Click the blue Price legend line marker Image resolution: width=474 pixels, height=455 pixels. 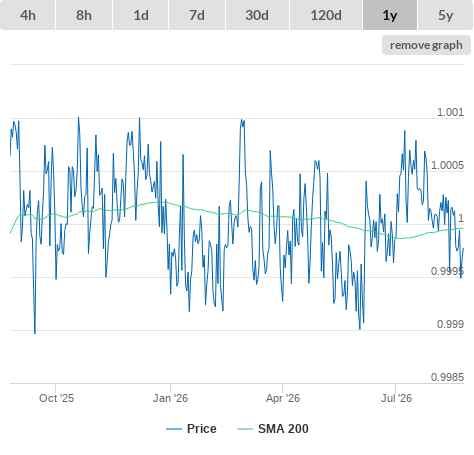pos(174,429)
